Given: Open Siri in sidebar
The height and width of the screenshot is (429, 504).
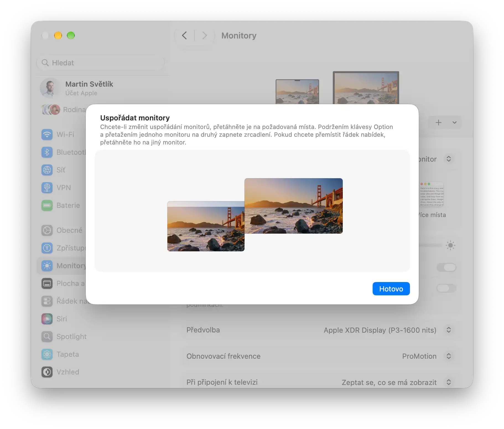Looking at the screenshot, I should pyautogui.click(x=54, y=319).
